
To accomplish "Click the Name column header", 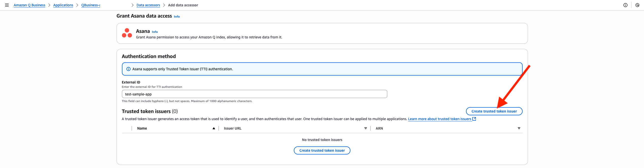I will 142,128.
